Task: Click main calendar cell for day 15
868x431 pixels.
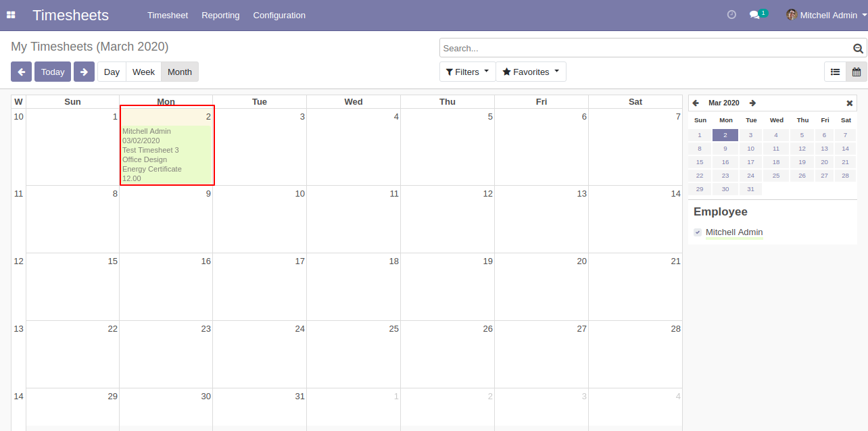Action: pyautogui.click(x=72, y=286)
